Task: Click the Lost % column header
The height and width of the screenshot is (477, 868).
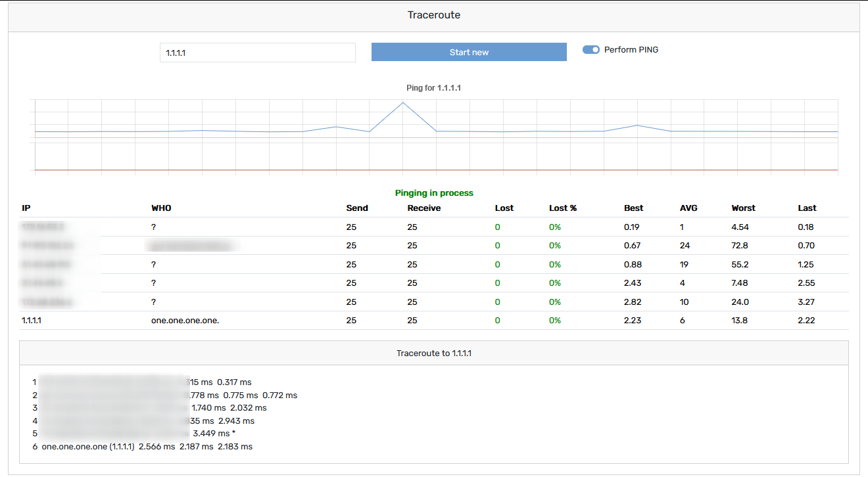Action: (563, 208)
